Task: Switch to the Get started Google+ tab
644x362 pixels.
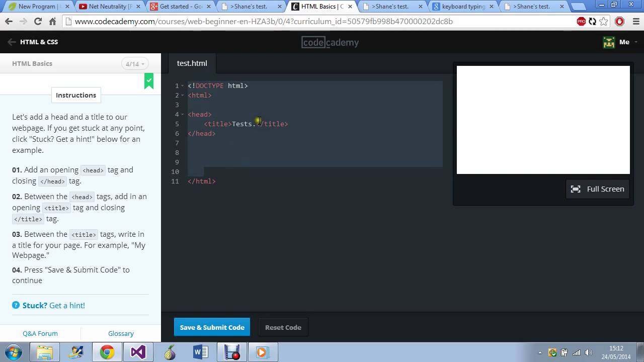Action: coord(181,7)
